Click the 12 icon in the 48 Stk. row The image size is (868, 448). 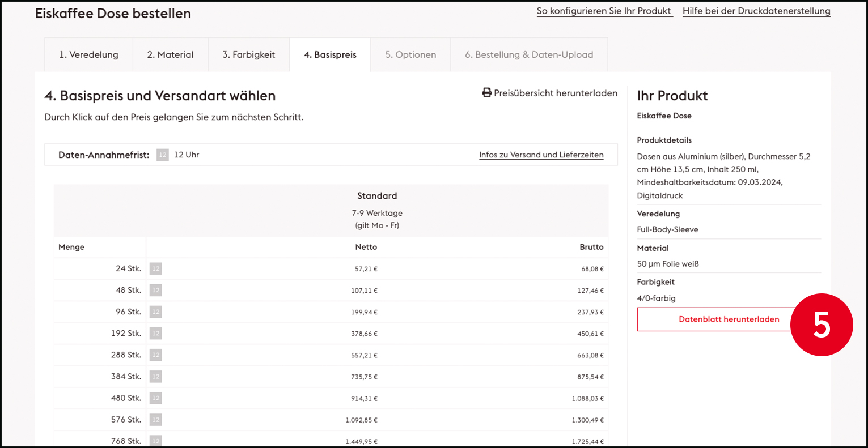tap(155, 290)
